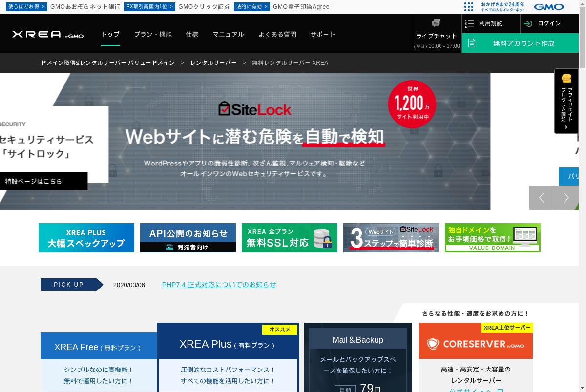Click the GMO logo at top right
586x392 pixels.
(549, 7)
